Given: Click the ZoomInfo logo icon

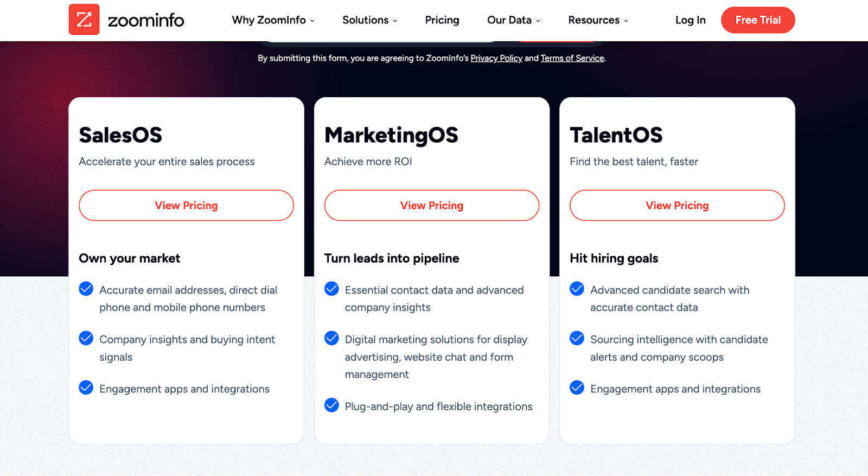Looking at the screenshot, I should [84, 20].
